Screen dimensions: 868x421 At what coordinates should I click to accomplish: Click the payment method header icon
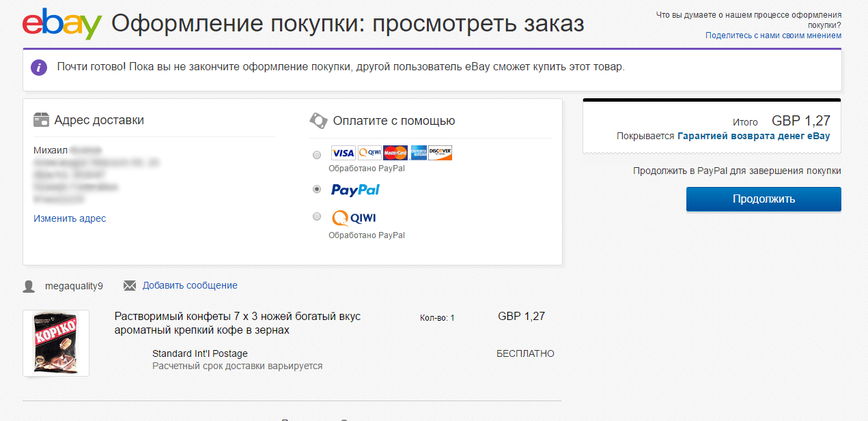(318, 121)
